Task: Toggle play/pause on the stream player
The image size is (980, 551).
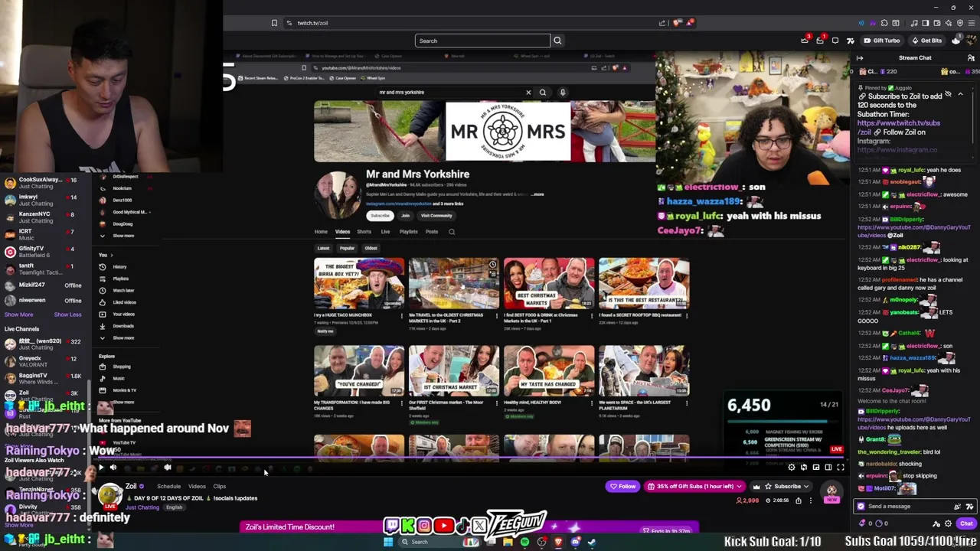Action: [100, 468]
